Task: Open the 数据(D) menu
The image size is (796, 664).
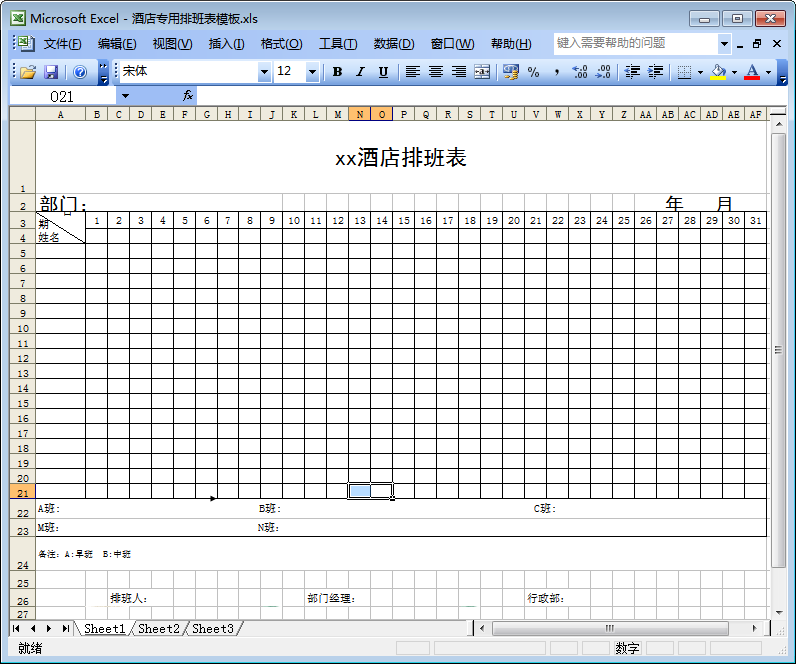Action: coord(394,44)
